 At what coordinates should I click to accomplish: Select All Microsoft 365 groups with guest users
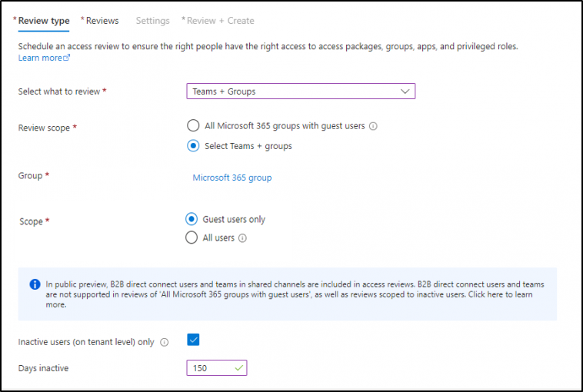[x=193, y=126]
